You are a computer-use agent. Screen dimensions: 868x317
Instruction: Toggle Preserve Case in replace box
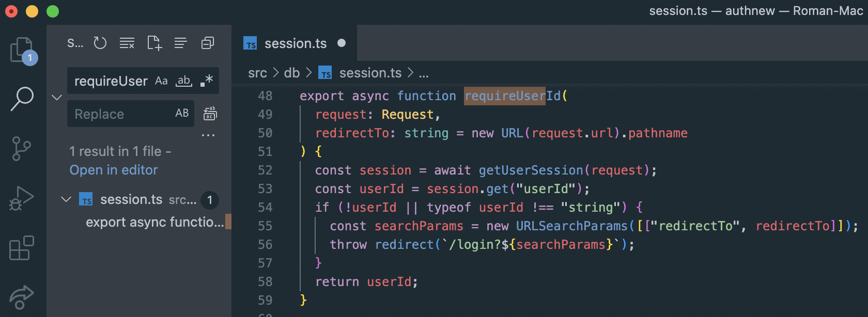[182, 114]
